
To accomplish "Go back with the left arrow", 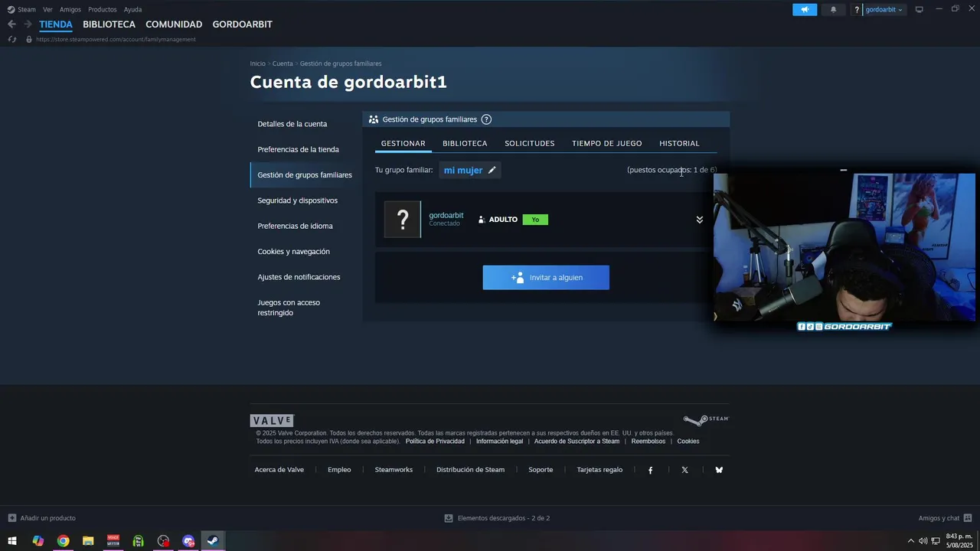I will (x=11, y=24).
